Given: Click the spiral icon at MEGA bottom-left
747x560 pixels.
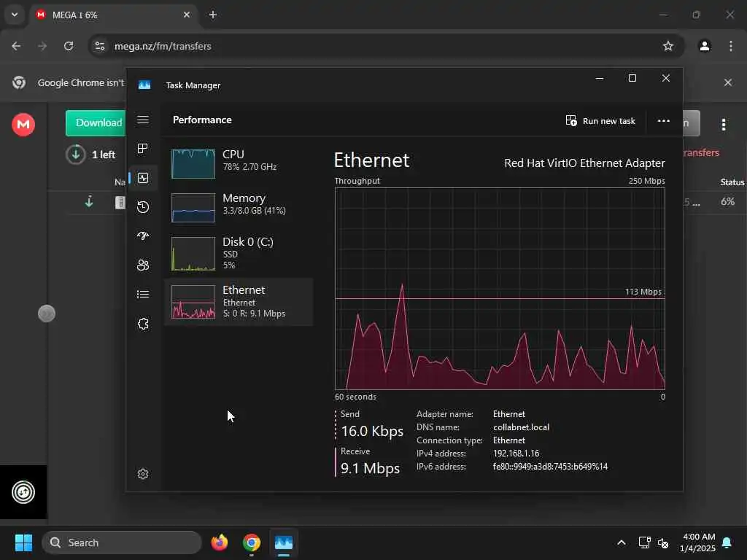Looking at the screenshot, I should [x=23, y=492].
